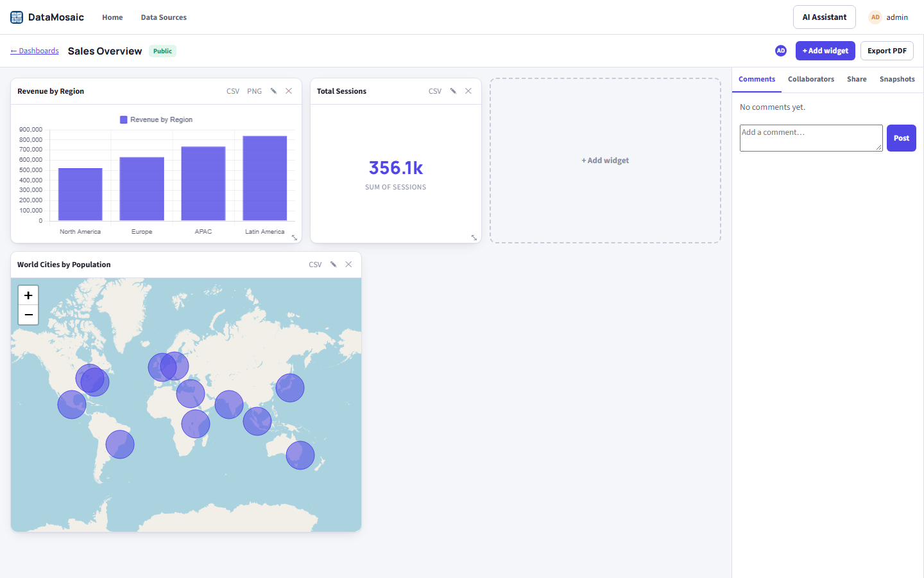
Task: Click the AD collaborator avatar badge
Action: click(x=781, y=51)
